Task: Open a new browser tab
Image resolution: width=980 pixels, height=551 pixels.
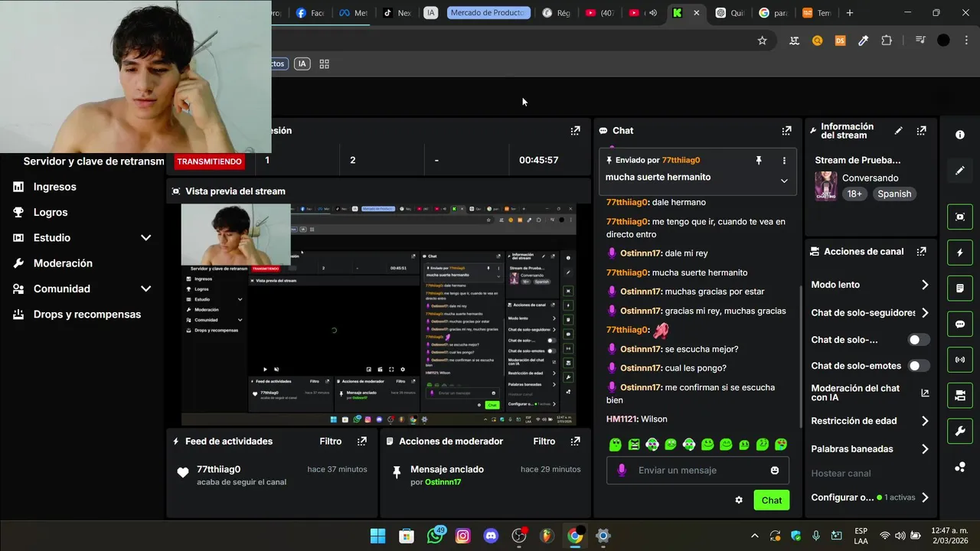Action: point(850,13)
